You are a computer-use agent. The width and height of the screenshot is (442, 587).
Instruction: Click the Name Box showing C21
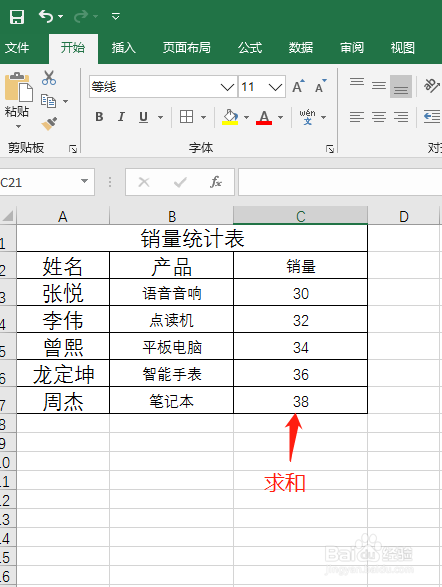click(37, 182)
